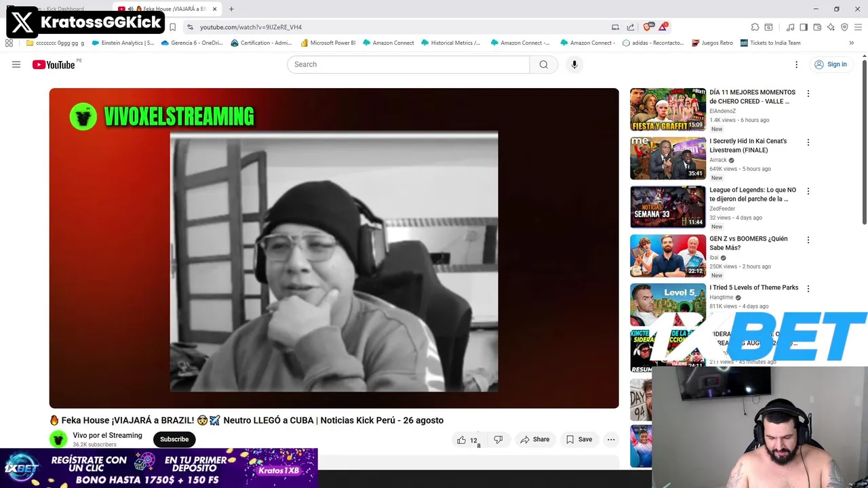Open ccccccc 0ggg gg g bookmark folder
868x488 pixels.
click(x=56, y=43)
